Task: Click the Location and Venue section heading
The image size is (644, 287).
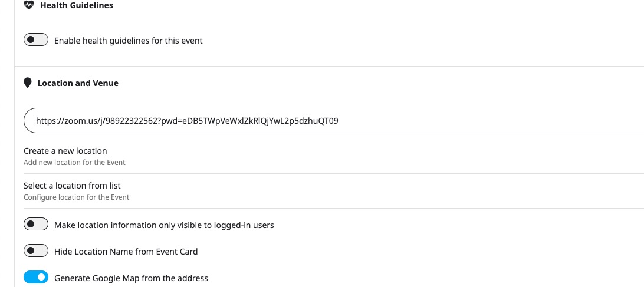Action: [78, 83]
